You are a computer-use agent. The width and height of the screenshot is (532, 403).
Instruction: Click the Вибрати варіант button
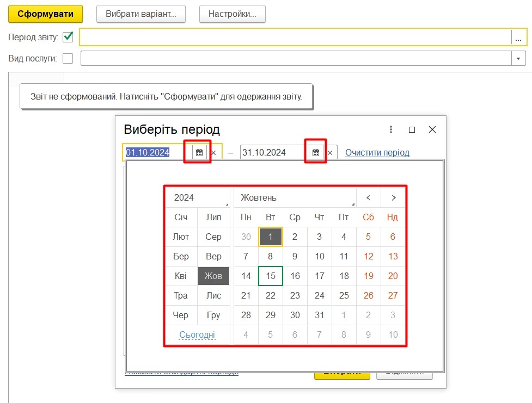click(141, 14)
